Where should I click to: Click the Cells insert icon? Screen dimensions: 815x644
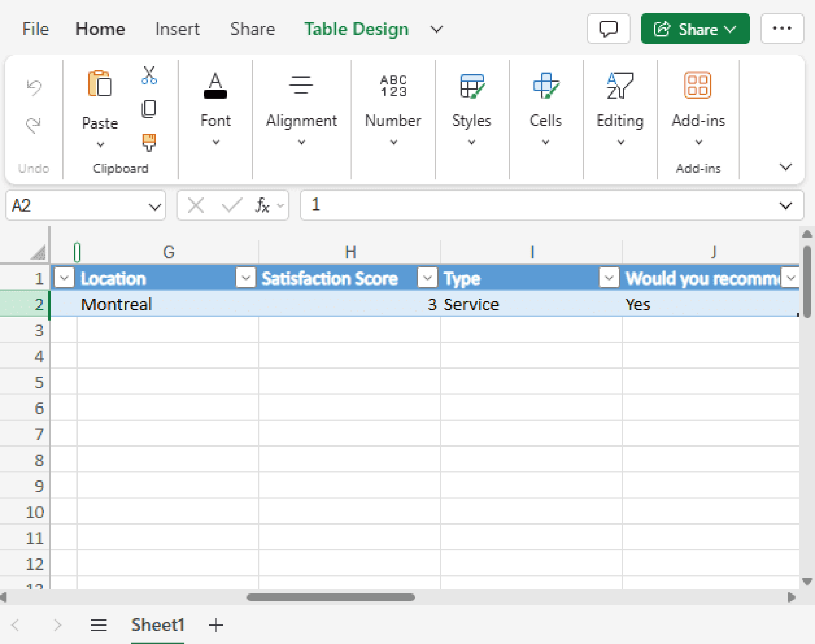tap(546, 86)
